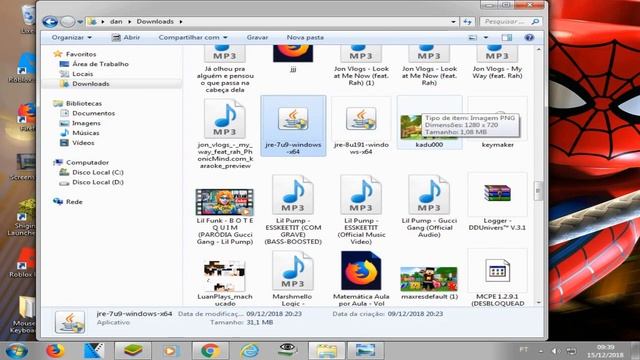Image resolution: width=640 pixels, height=360 pixels.
Task: Open recent locations dropdown beside navigation arrows
Action: [80, 22]
